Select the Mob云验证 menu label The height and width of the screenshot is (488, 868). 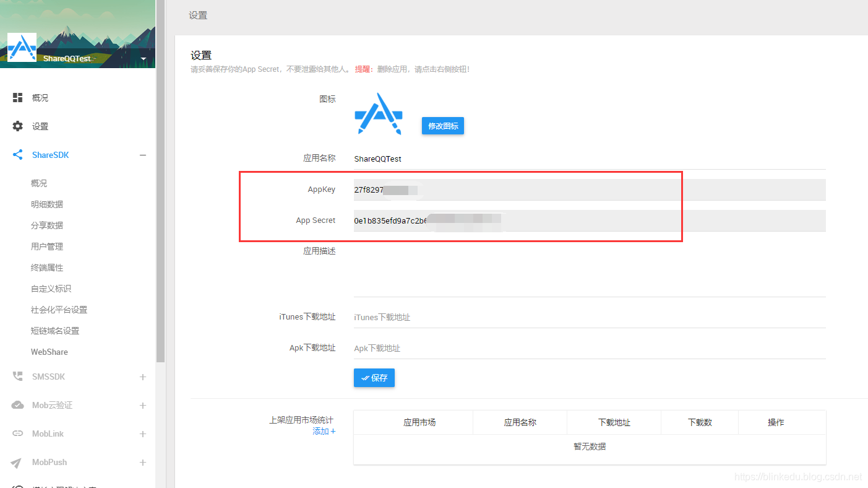pos(52,405)
